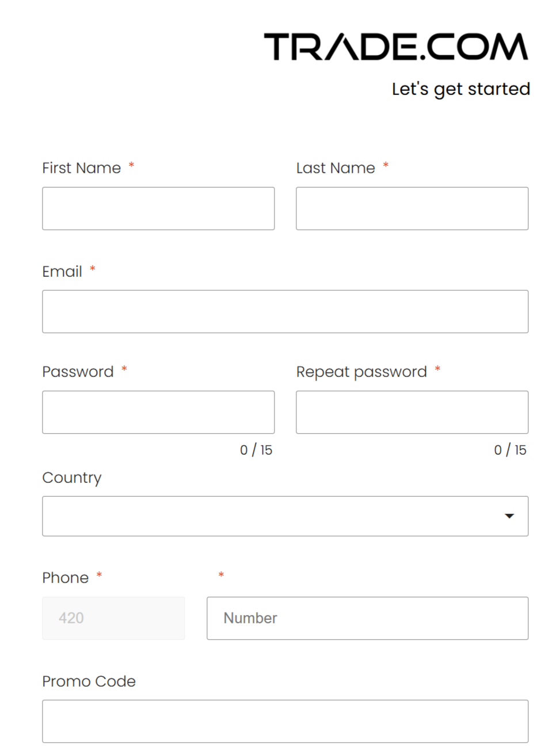Viewport: 560px width, 754px height.
Task: Click into the Last Name text box
Action: [412, 208]
